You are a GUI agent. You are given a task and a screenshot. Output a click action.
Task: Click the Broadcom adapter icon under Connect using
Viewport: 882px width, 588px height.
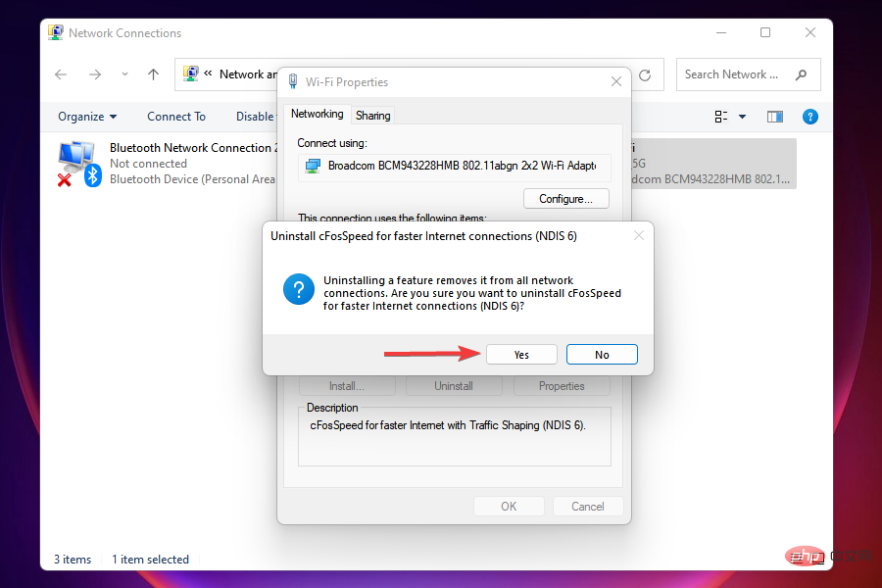(314, 167)
